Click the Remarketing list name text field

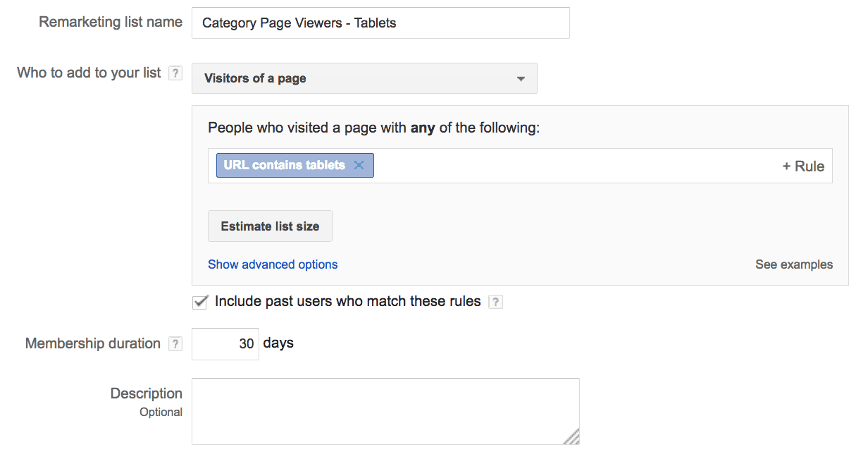380,23
